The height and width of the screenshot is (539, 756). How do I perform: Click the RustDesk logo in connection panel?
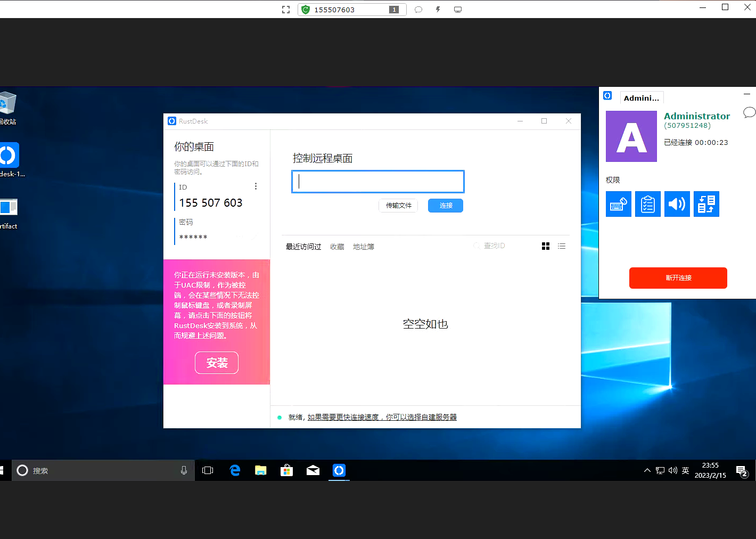pyautogui.click(x=607, y=96)
